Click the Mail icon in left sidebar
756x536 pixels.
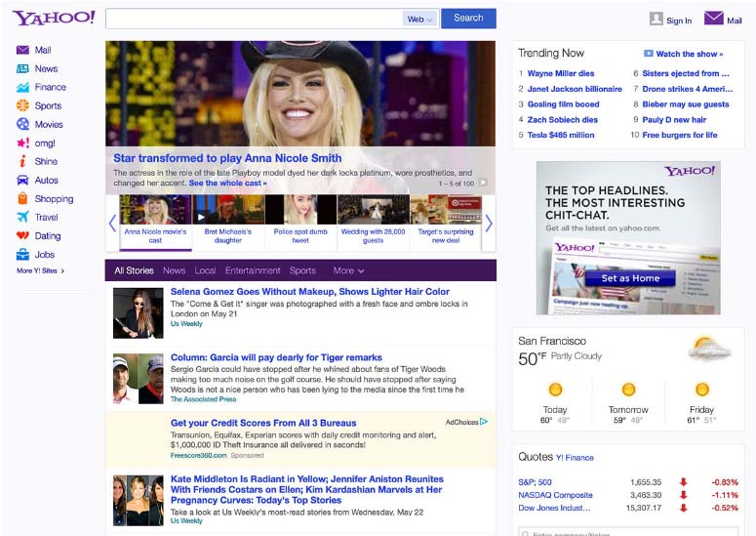(22, 50)
